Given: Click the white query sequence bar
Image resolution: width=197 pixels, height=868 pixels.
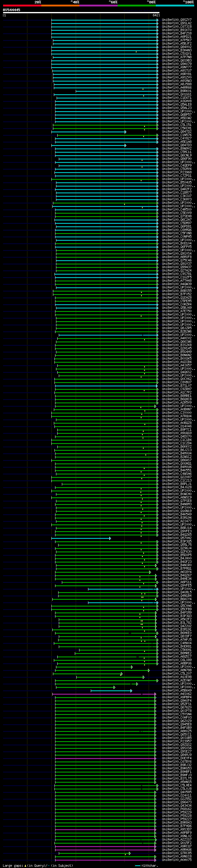Looking at the screenshot, I should [81, 12].
